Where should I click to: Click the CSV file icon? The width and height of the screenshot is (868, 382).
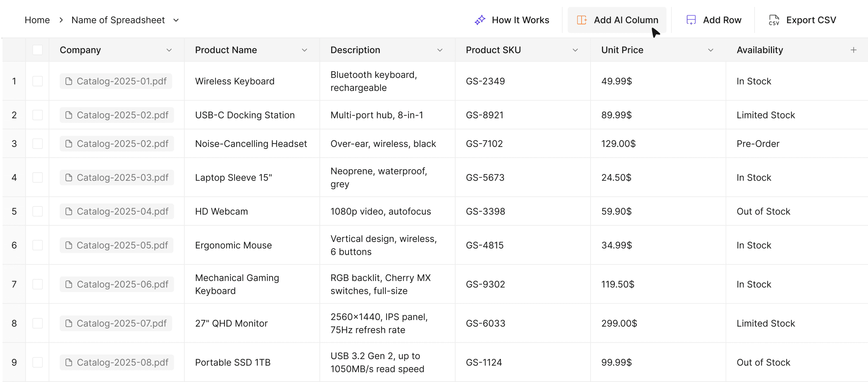point(774,20)
